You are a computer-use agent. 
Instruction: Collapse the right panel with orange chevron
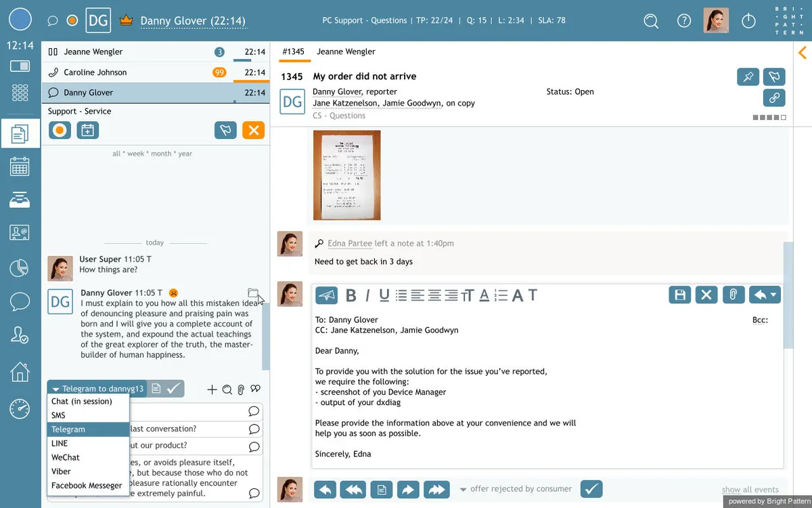pyautogui.click(x=803, y=52)
